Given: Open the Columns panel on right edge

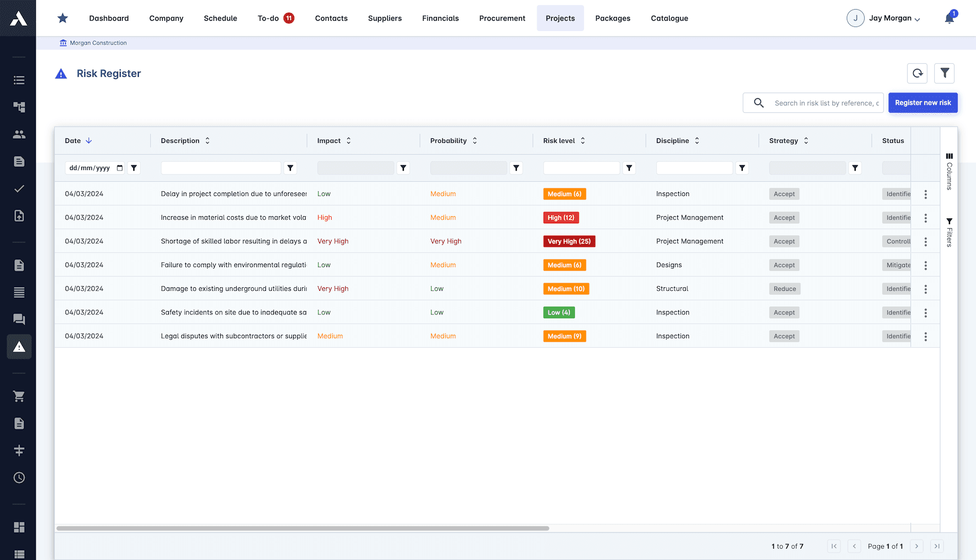Looking at the screenshot, I should pos(949,169).
